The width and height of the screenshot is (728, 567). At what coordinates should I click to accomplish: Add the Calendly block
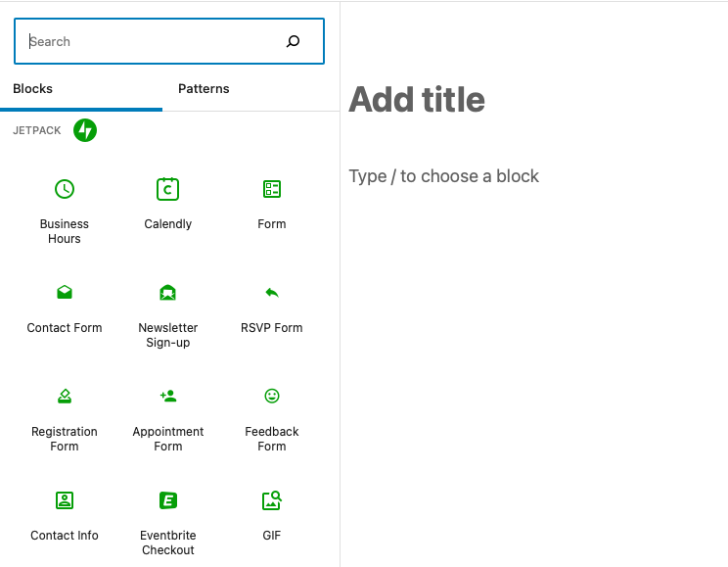[168, 204]
